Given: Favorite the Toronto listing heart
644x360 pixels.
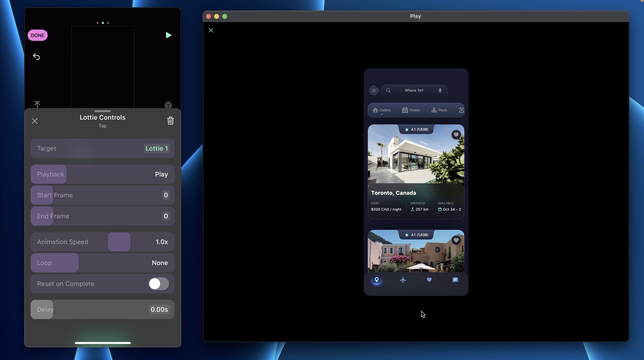Looking at the screenshot, I should (456, 135).
